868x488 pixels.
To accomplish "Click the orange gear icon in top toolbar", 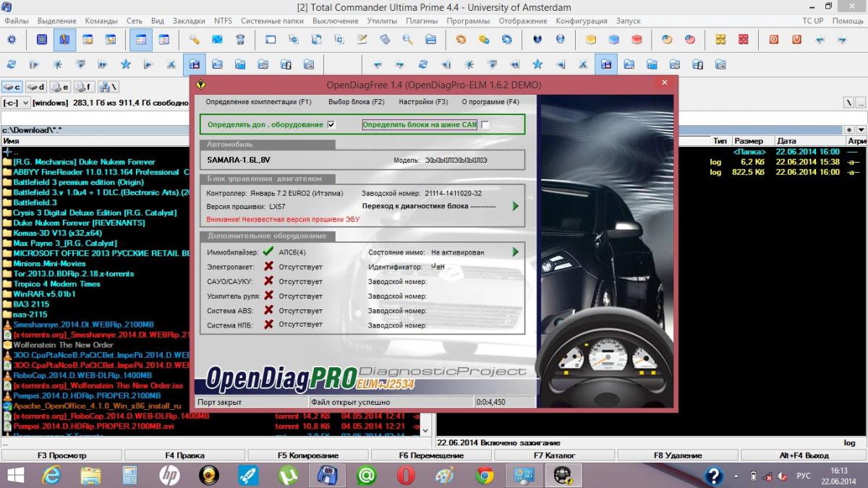I will (x=461, y=40).
